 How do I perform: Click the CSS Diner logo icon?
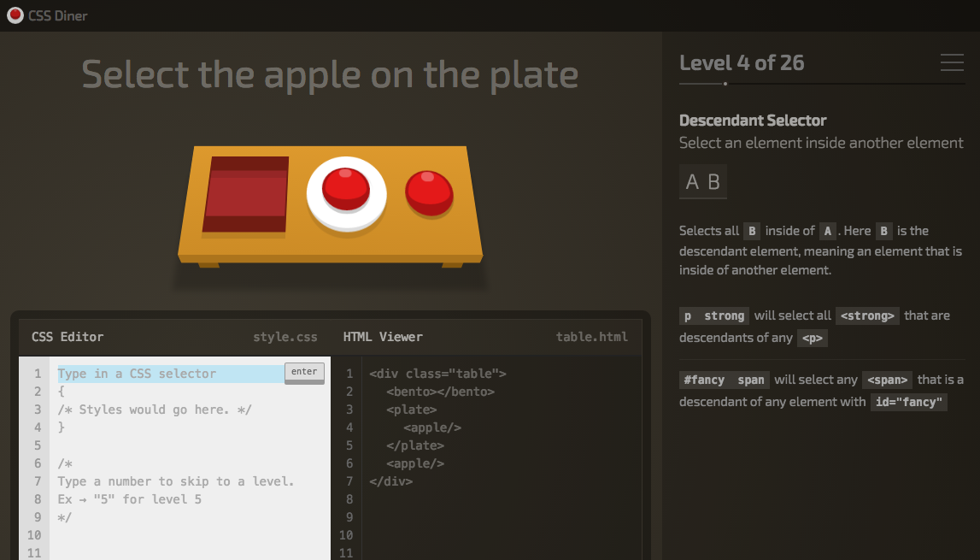click(15, 15)
